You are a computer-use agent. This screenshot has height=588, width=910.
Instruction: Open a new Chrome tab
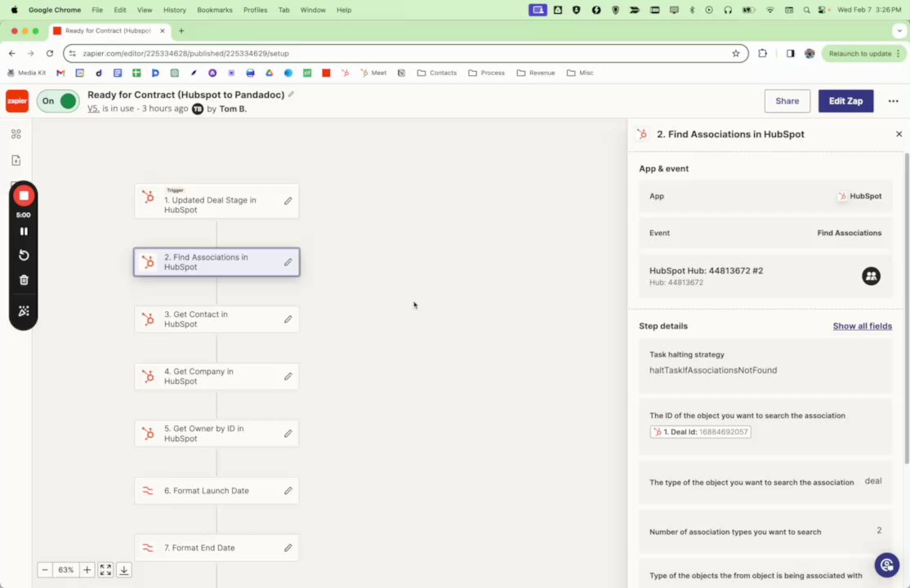pyautogui.click(x=181, y=31)
